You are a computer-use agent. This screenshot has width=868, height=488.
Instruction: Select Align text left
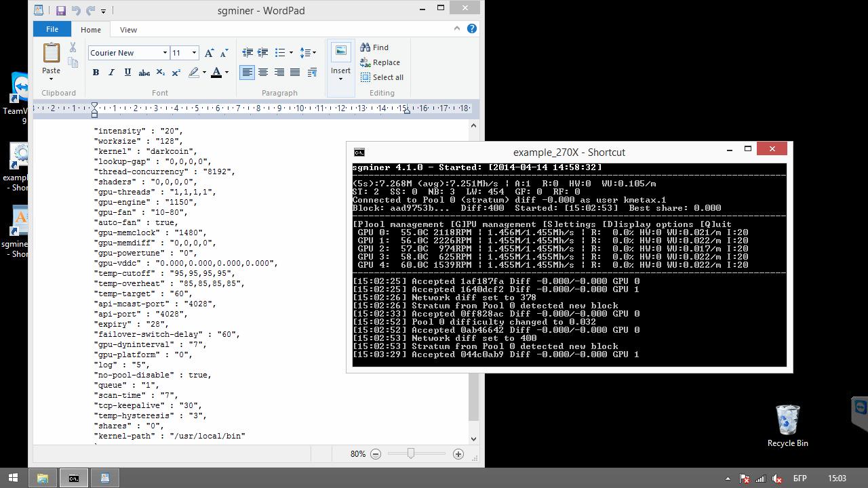pos(248,73)
